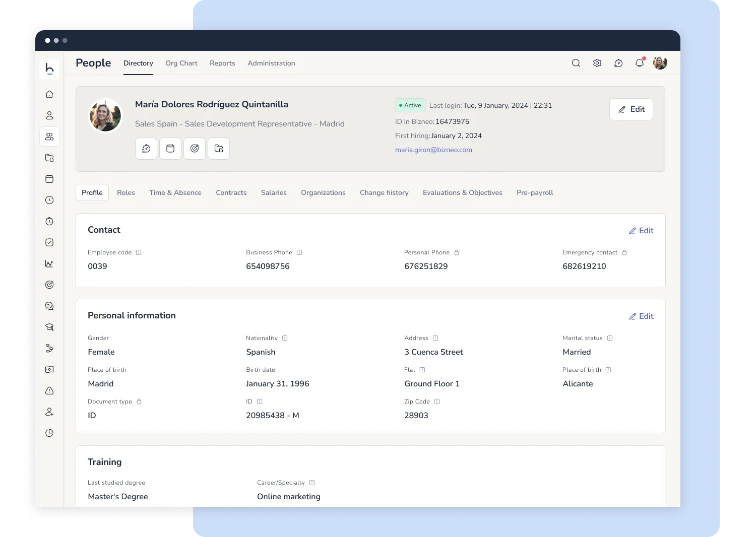Click the People page title

point(93,63)
